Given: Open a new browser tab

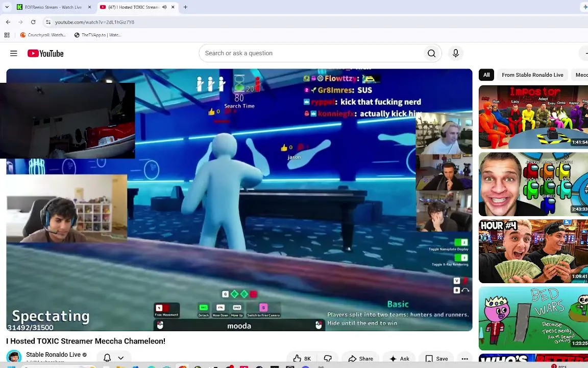Looking at the screenshot, I should 185,7.
